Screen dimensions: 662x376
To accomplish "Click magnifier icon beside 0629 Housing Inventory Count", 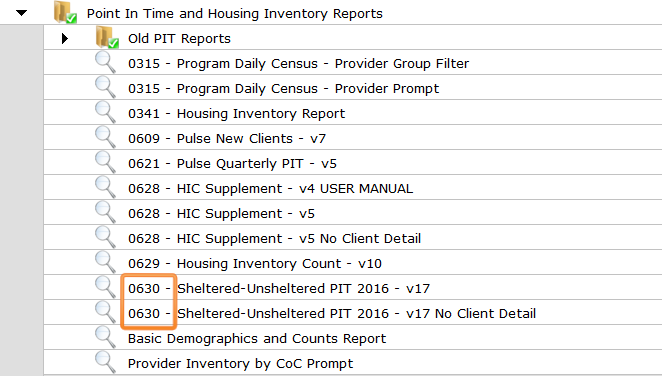I will click(105, 262).
